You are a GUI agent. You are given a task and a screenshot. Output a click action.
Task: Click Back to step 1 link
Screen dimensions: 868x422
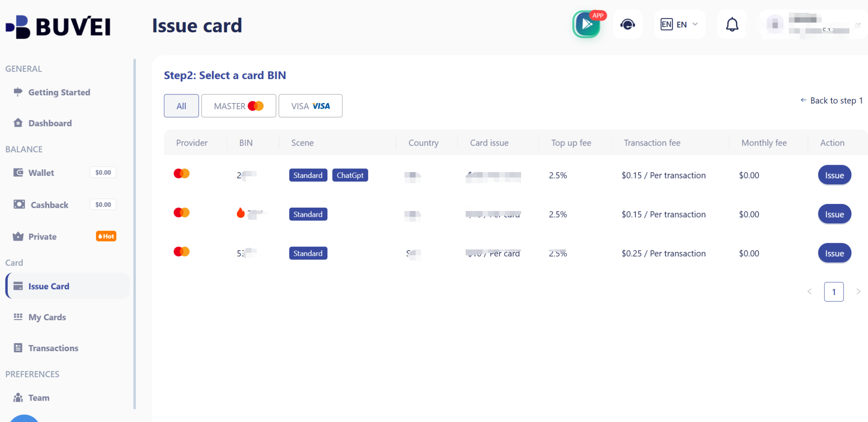tap(832, 101)
